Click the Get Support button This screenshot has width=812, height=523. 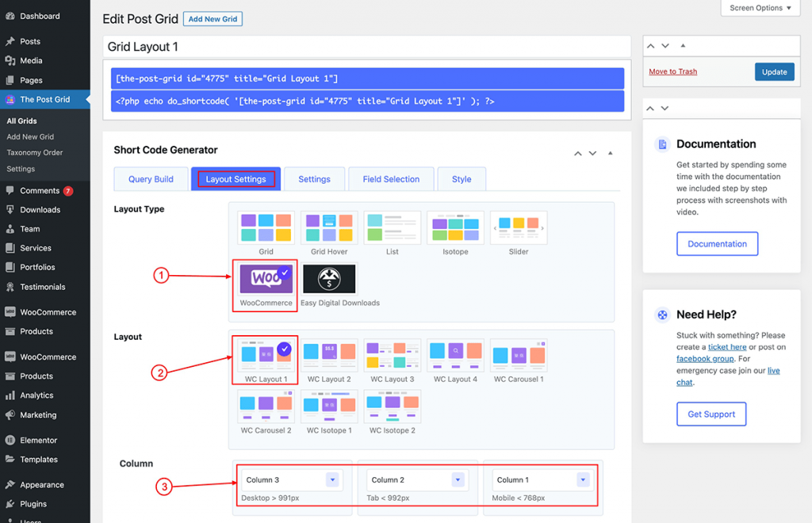coord(711,414)
